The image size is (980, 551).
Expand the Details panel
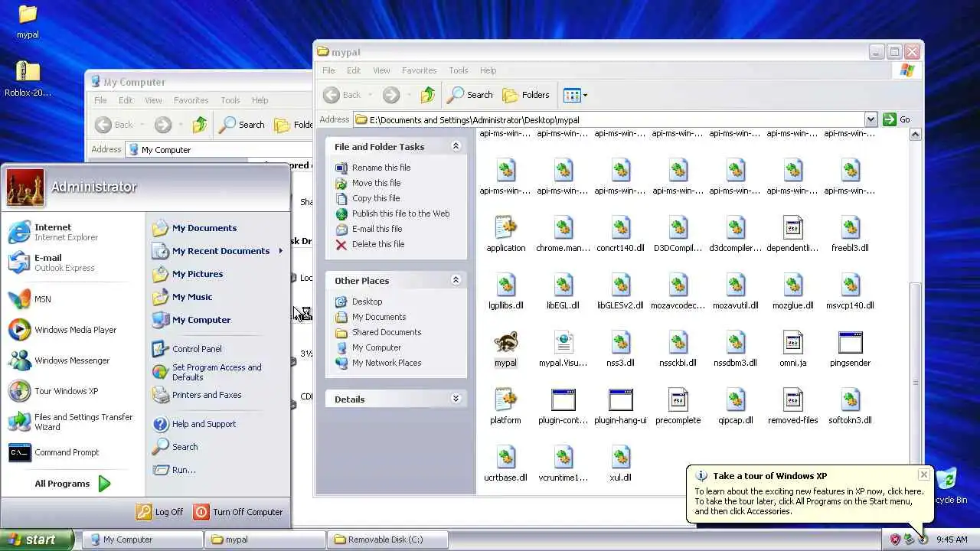tap(456, 399)
